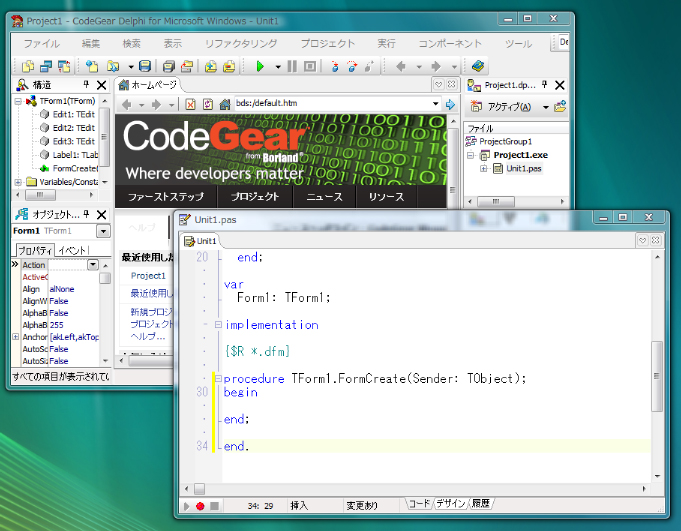The image size is (681, 531).
Task: Select the ホームページ tab
Action: 148,85
